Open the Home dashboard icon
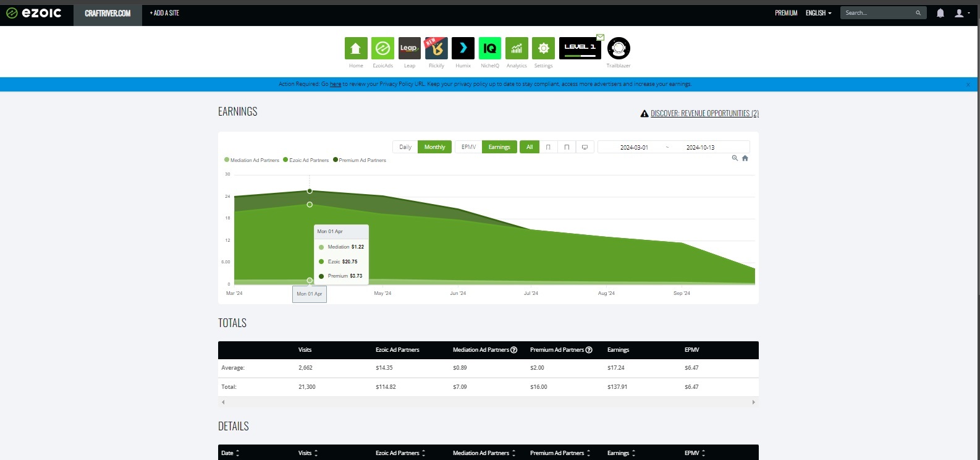 (x=356, y=48)
